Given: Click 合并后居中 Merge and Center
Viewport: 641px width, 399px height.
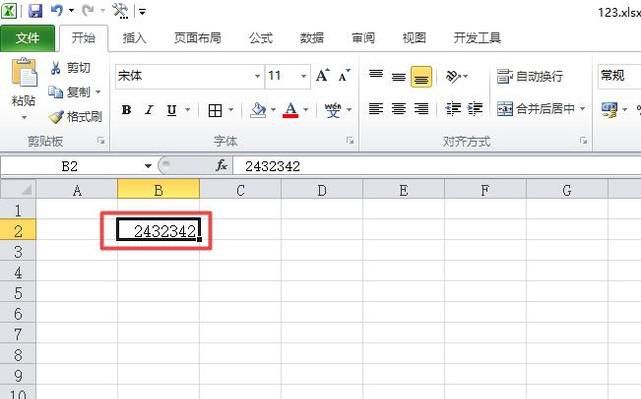Looking at the screenshot, I should pyautogui.click(x=536, y=109).
